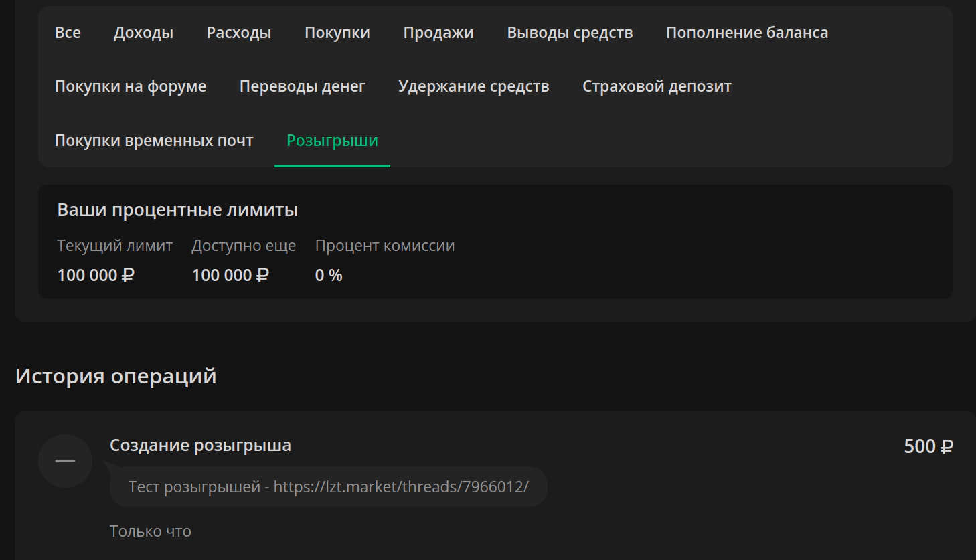Viewport: 976px width, 560px height.
Task: Switch to the Доходы tab
Action: (143, 33)
